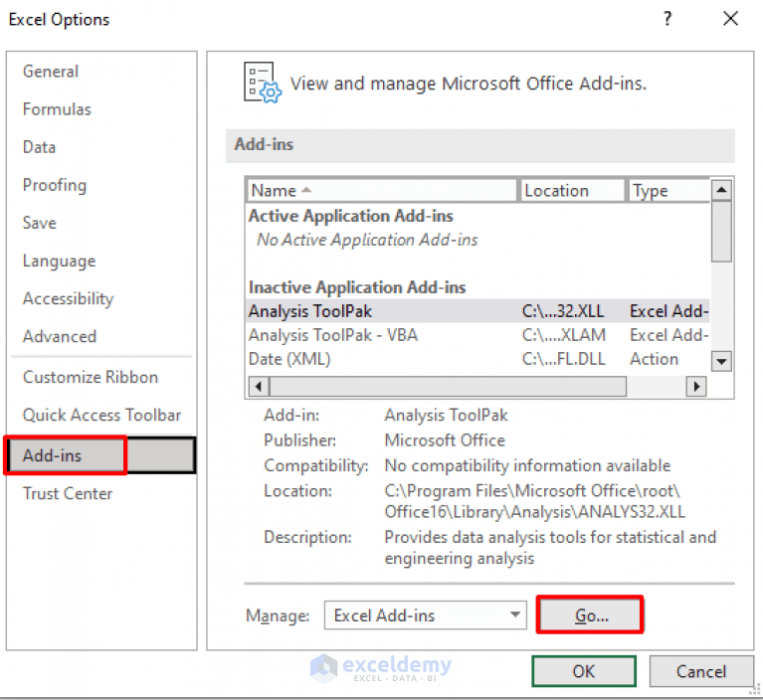
Task: Click the Active Application Add-ins group heading
Action: [x=351, y=216]
